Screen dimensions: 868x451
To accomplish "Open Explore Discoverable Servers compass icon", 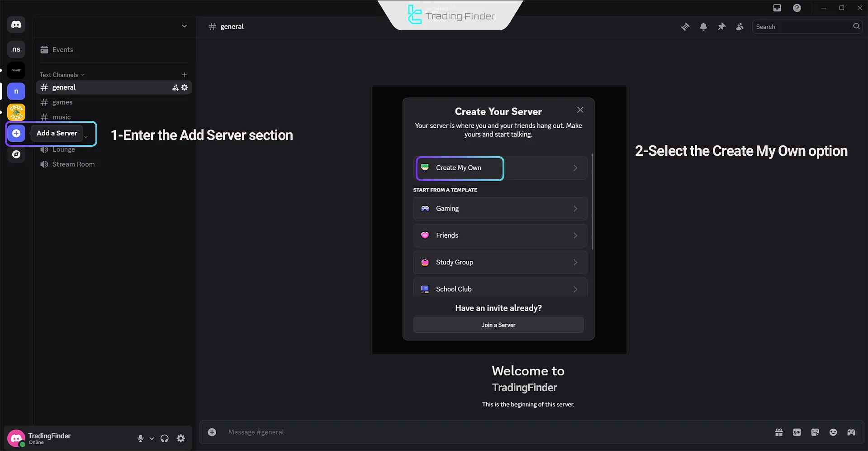I will (16, 154).
